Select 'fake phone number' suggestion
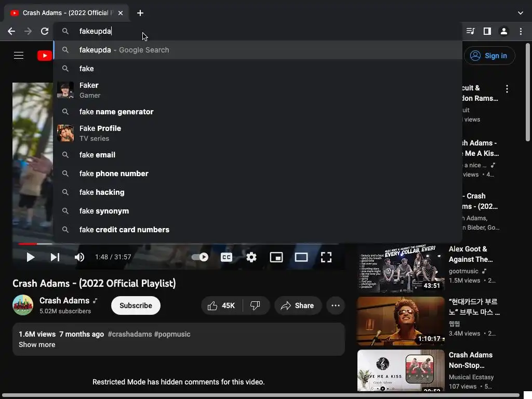The width and height of the screenshot is (532, 399). click(x=258, y=174)
